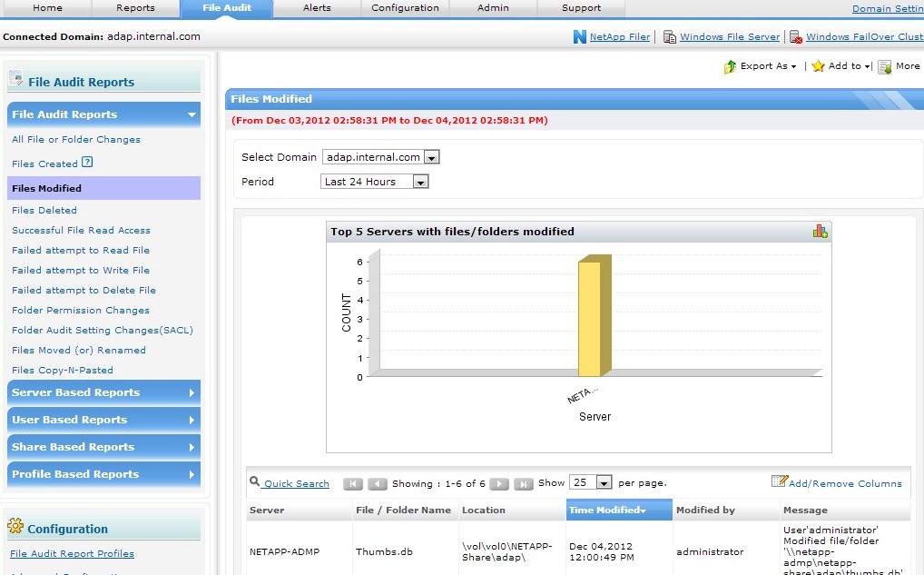This screenshot has height=575, width=924.
Task: Click the yellow NETAPP bar in chart
Action: [x=590, y=318]
